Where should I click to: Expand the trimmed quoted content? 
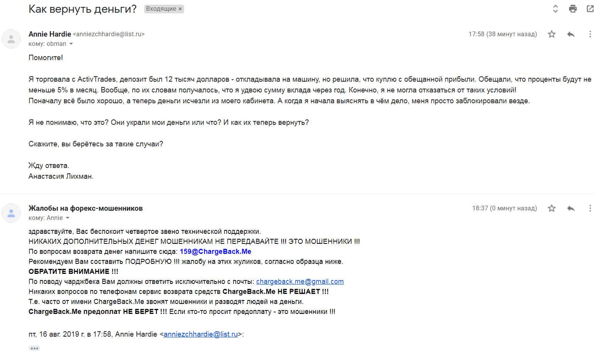tap(34, 348)
